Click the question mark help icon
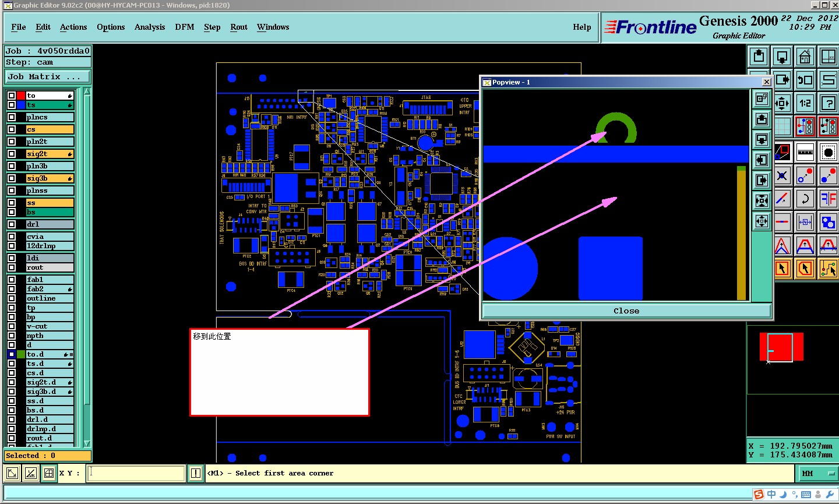The image size is (839, 504). [x=828, y=103]
